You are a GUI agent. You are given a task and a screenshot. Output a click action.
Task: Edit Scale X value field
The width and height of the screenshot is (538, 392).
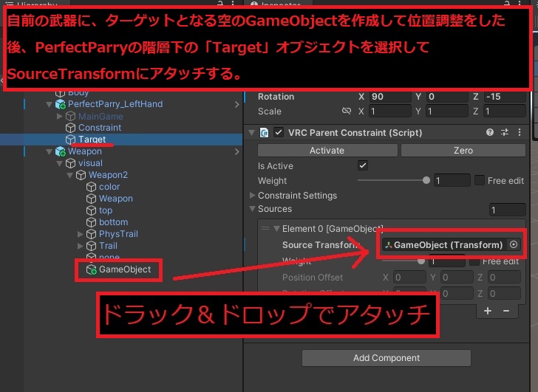click(390, 111)
